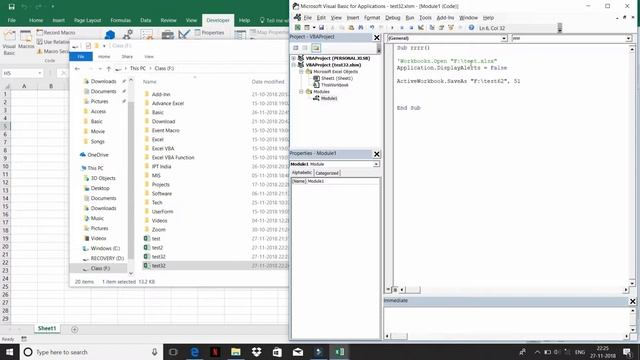640x360 pixels.
Task: Click Up arrow in File Explorer address bar
Action: pos(109,69)
